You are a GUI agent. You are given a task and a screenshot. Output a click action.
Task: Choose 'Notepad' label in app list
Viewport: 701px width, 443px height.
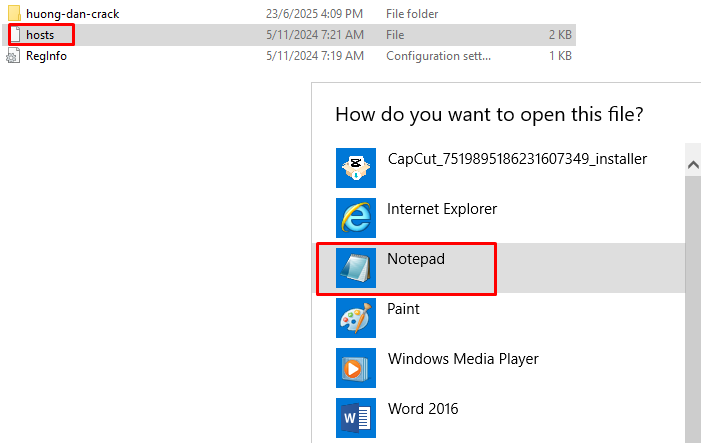pyautogui.click(x=416, y=259)
